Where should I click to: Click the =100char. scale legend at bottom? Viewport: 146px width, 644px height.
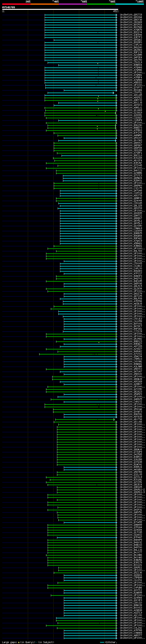[x=109, y=642]
